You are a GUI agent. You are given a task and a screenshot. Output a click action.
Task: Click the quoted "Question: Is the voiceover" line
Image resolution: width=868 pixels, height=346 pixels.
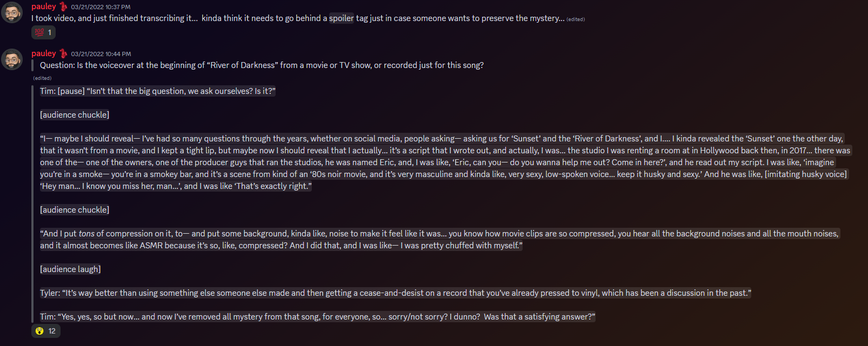262,65
